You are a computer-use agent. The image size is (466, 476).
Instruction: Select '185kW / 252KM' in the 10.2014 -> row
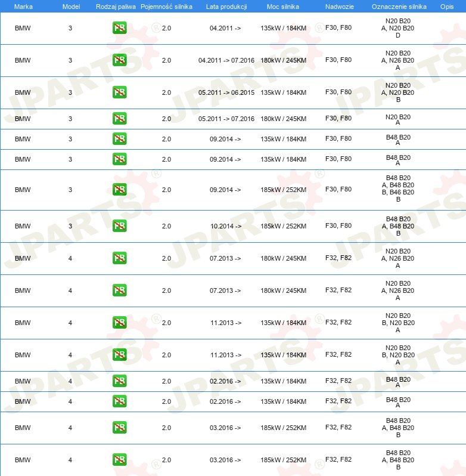click(x=283, y=226)
